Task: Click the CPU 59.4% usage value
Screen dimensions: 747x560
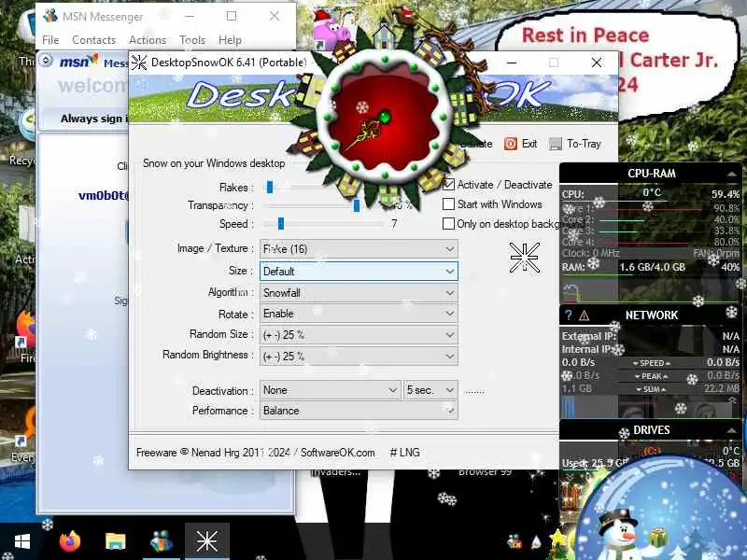Action: [x=726, y=194]
